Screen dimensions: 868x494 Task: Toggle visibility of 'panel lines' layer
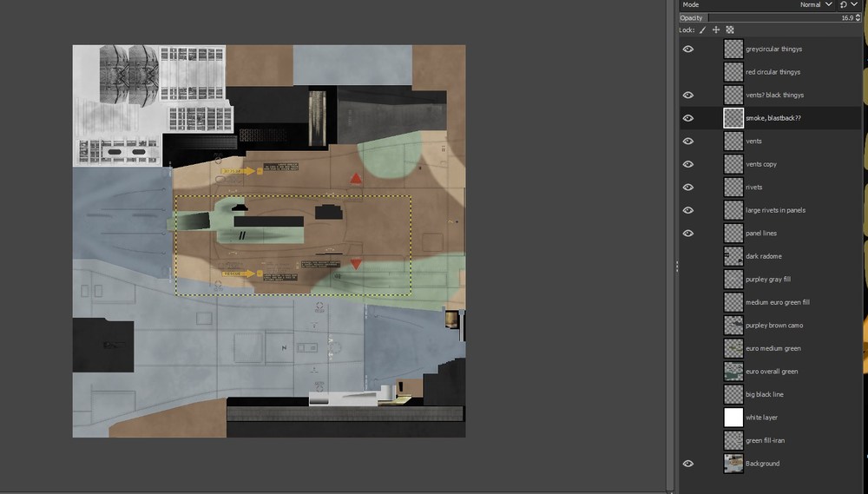pyautogui.click(x=688, y=234)
